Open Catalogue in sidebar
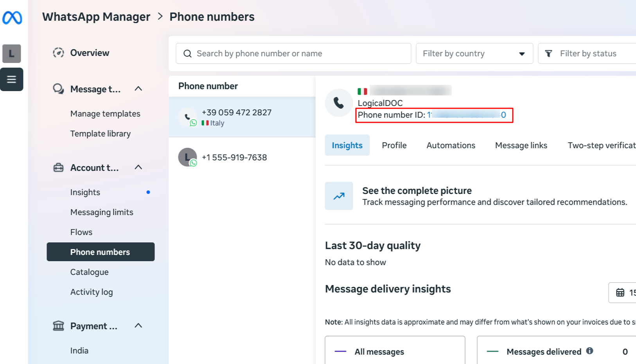This screenshot has height=364, width=636. [x=90, y=272]
